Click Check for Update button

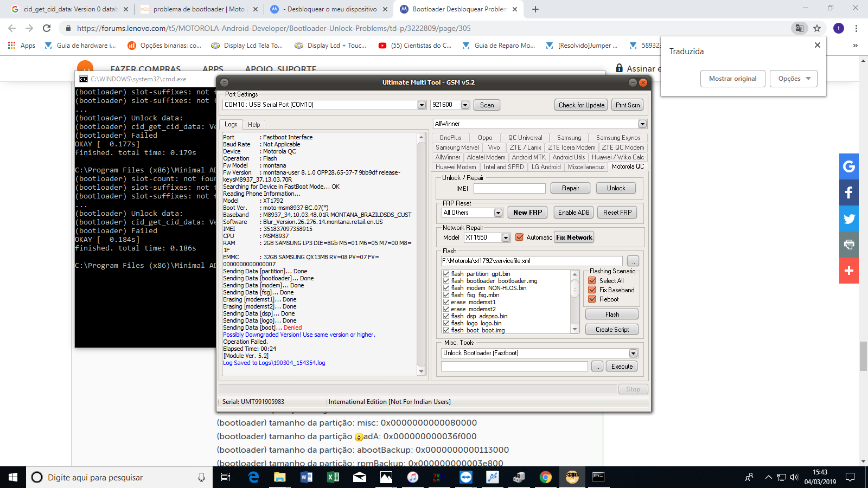pyautogui.click(x=581, y=105)
